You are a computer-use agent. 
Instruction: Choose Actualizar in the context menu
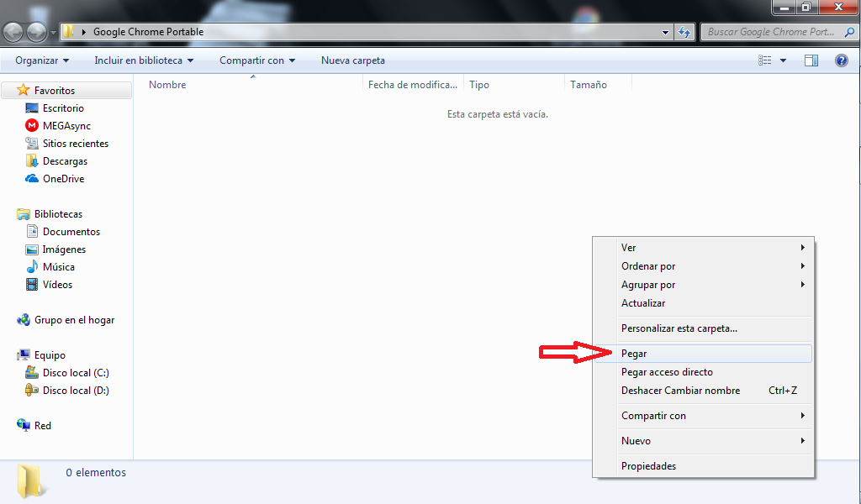click(x=703, y=303)
